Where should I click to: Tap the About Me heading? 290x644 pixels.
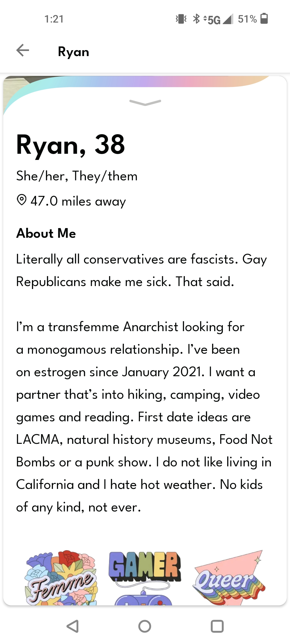click(46, 233)
